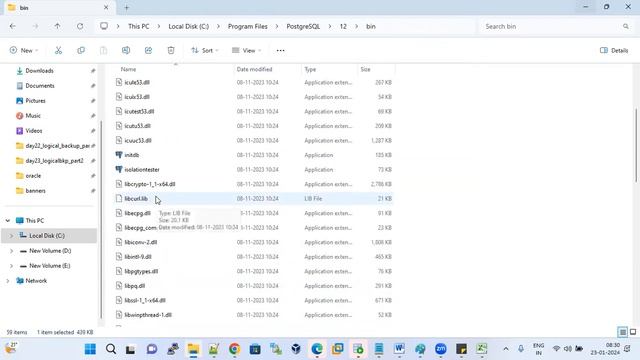Viewport: 640px width, 360px height.
Task: Click the Delete trash icon
Action: tap(171, 50)
